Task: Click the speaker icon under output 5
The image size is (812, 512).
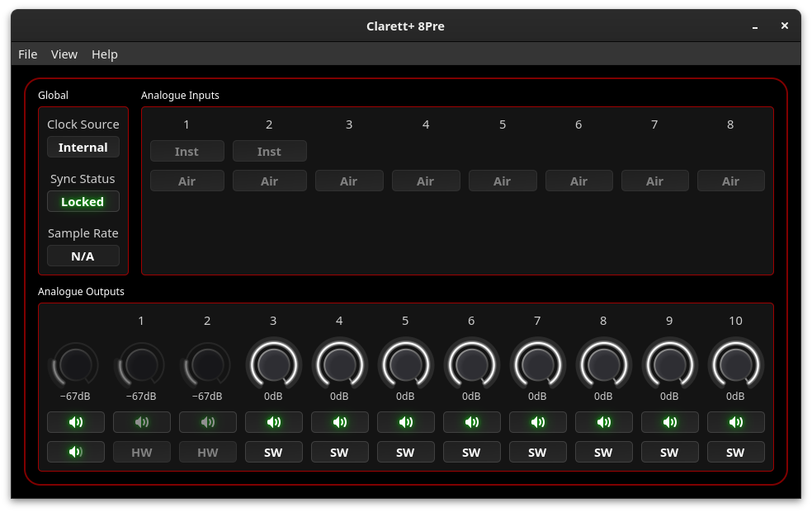Action: [x=405, y=422]
